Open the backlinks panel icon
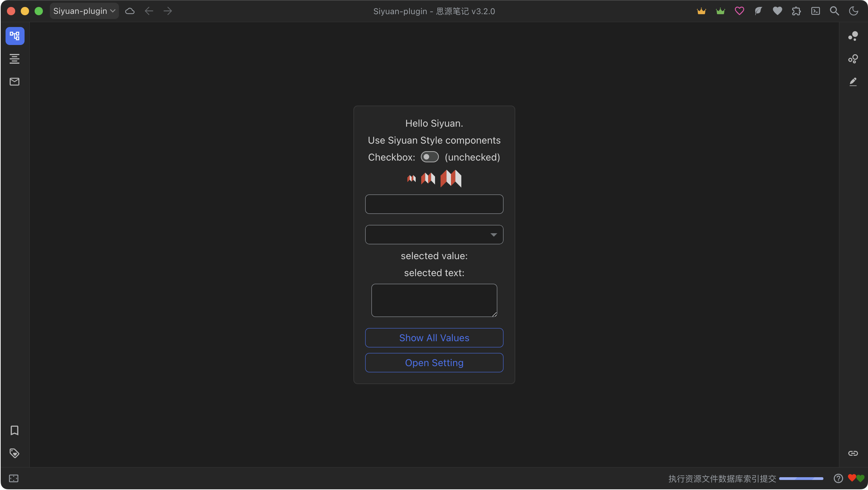Viewport: 868px width, 490px height. pos(853,453)
